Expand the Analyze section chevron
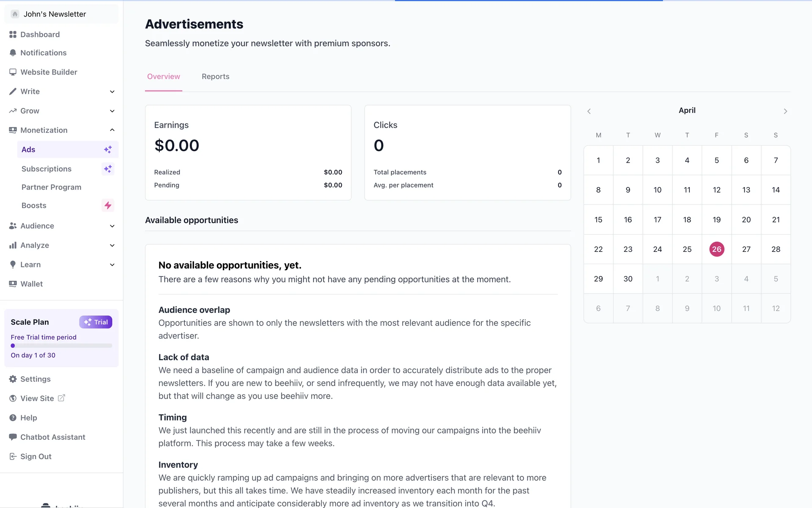Image resolution: width=812 pixels, height=508 pixels. (x=112, y=246)
